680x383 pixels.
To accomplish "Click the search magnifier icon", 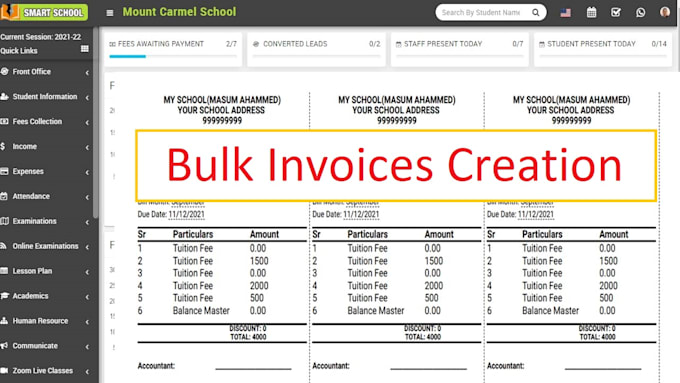I will [536, 13].
